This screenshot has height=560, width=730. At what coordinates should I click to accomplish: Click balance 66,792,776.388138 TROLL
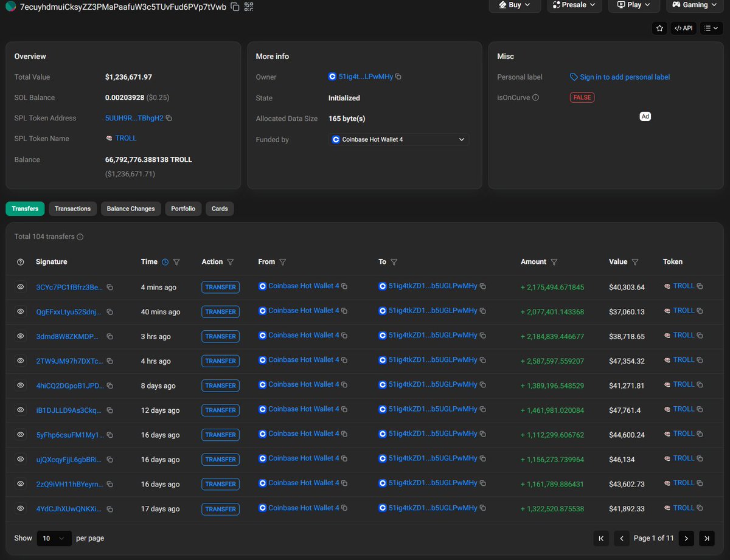coord(148,159)
